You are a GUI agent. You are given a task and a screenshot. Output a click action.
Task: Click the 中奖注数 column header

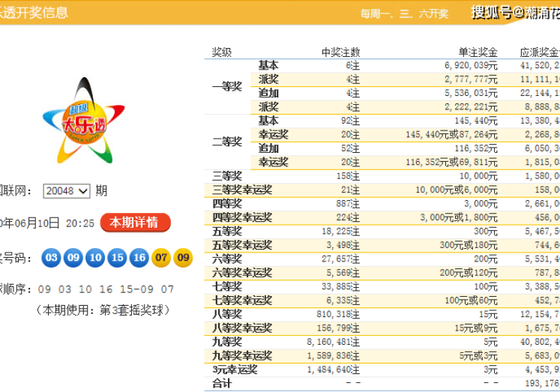tap(340, 52)
